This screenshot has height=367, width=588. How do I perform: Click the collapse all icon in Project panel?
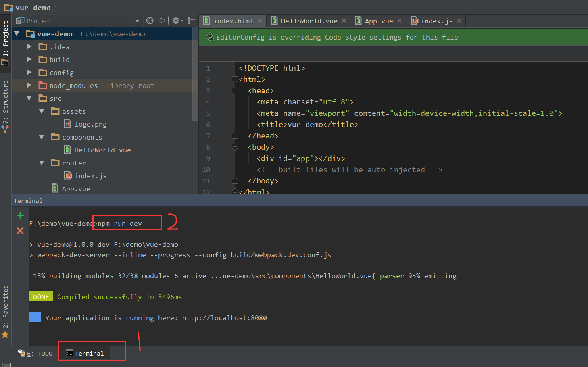(x=161, y=21)
